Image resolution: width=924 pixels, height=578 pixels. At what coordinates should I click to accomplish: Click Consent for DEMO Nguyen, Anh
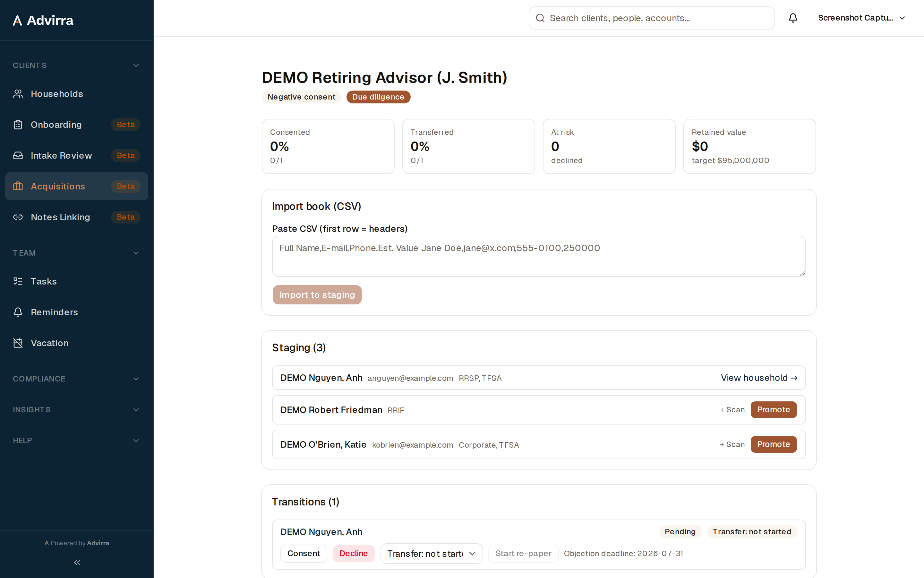click(x=304, y=554)
